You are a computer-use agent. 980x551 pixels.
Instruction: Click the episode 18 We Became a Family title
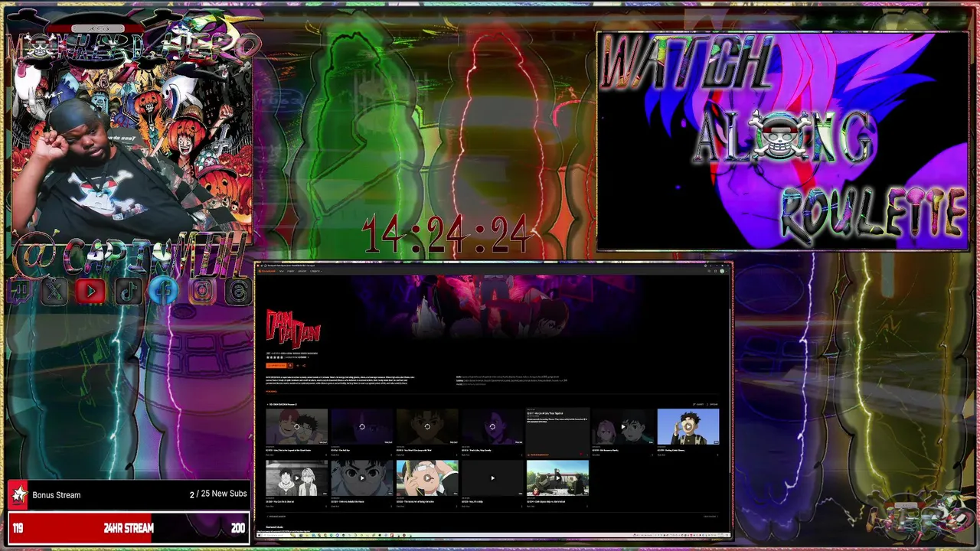(x=606, y=450)
